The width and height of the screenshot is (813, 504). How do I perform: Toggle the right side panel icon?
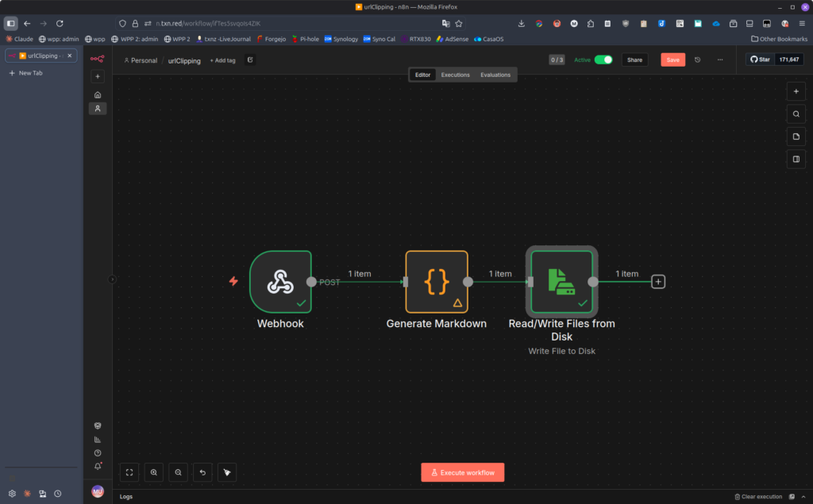click(796, 160)
